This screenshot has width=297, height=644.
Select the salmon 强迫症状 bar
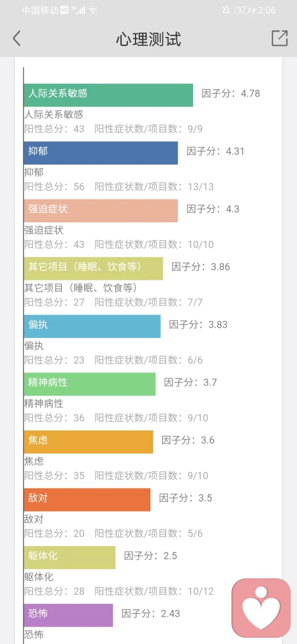coord(101,211)
